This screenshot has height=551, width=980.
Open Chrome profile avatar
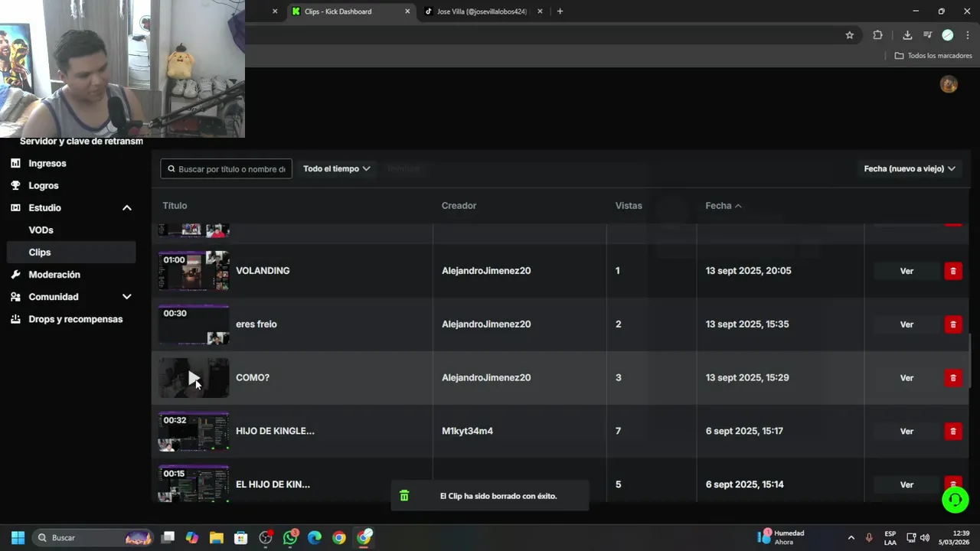(947, 35)
